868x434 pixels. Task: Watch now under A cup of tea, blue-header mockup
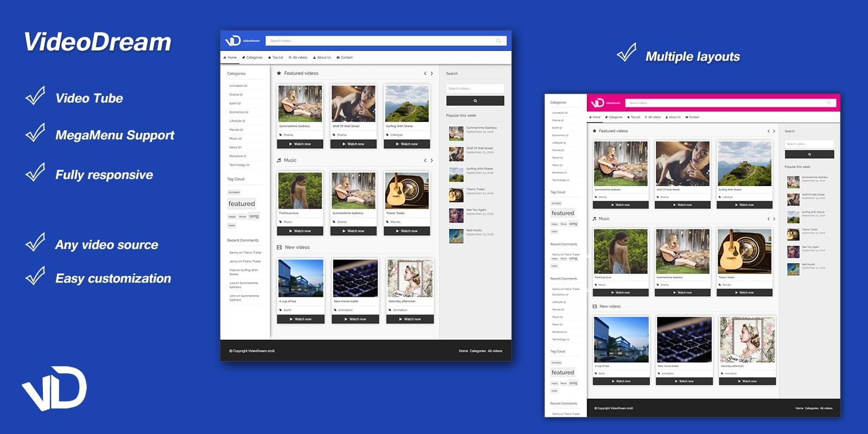301,319
